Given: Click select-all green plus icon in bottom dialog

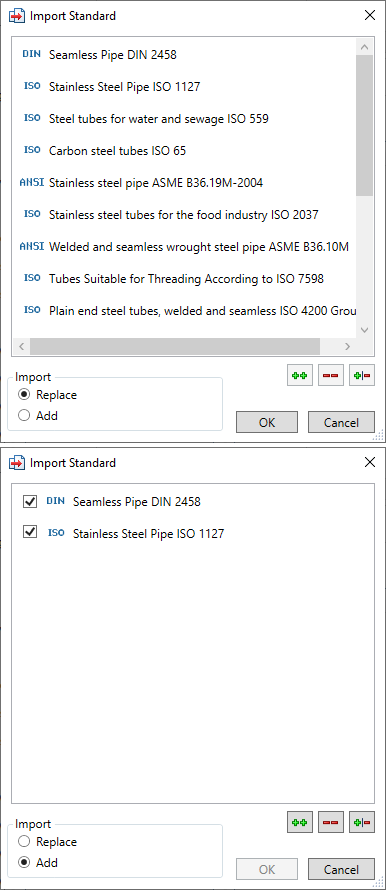Looking at the screenshot, I should coord(300,822).
